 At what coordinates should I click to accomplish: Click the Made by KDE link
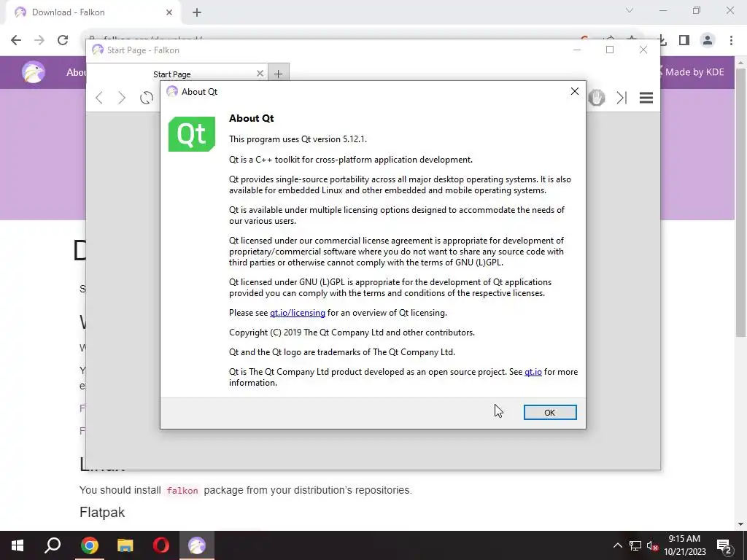[x=693, y=72]
